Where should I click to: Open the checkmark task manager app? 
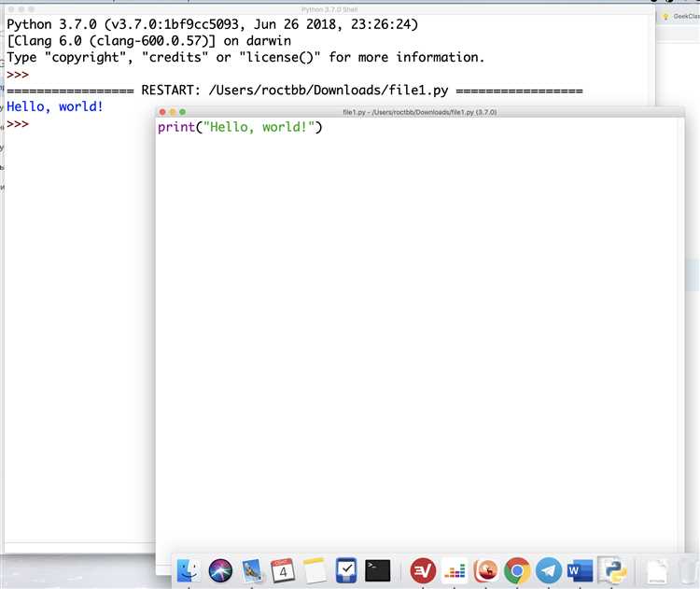pyautogui.click(x=346, y=570)
